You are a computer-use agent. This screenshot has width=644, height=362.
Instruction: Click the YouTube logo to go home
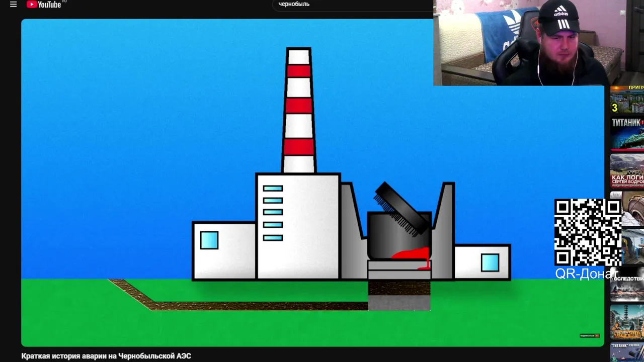44,5
